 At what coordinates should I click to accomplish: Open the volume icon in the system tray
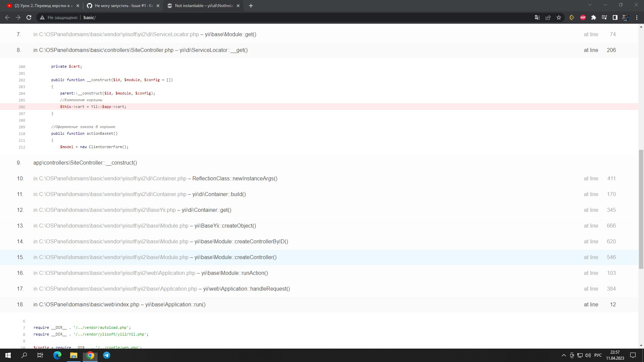[588, 355]
